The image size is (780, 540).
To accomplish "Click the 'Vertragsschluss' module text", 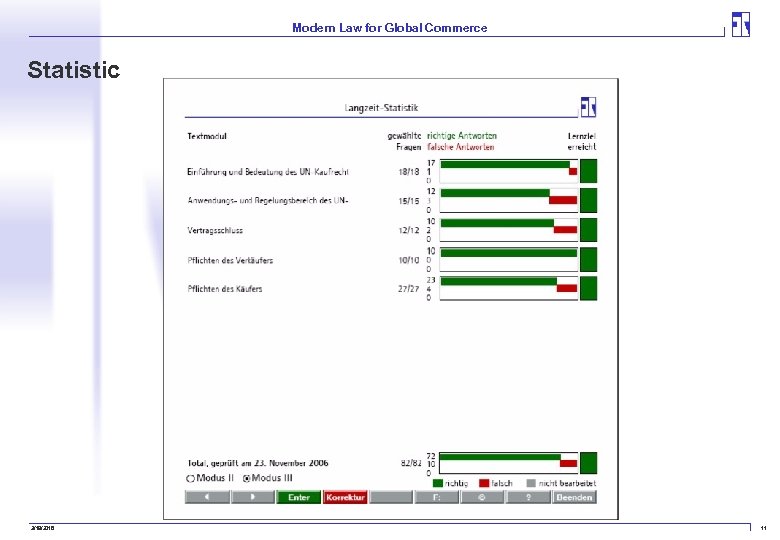I will pos(215,230).
